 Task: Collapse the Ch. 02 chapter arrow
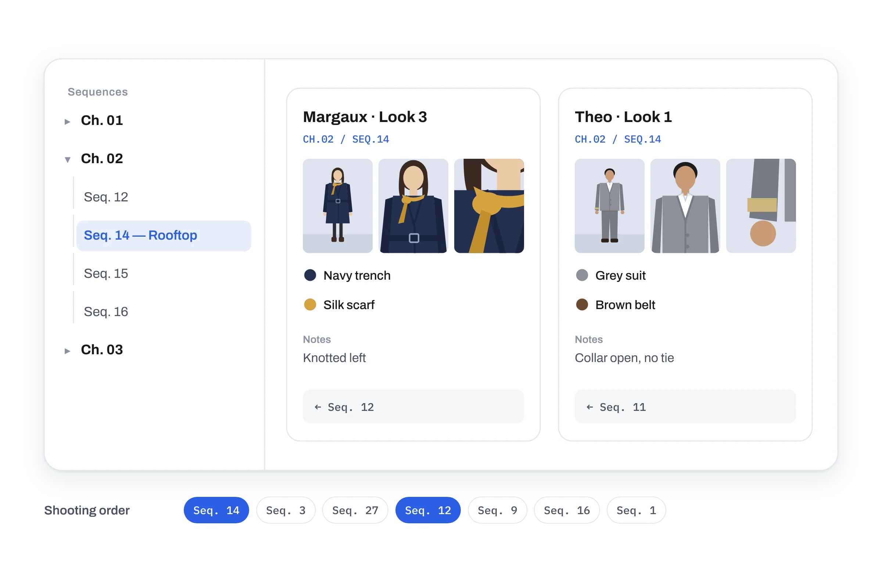click(x=68, y=160)
